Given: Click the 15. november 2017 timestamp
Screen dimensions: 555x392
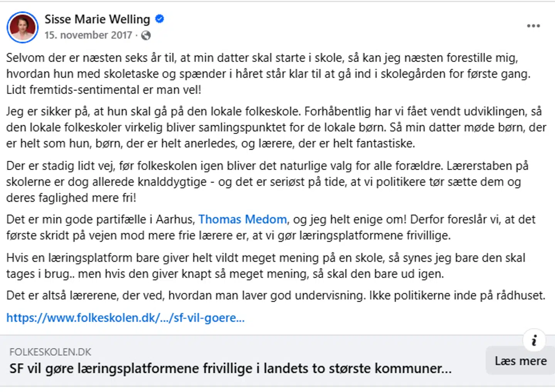Looking at the screenshot, I should [88, 35].
